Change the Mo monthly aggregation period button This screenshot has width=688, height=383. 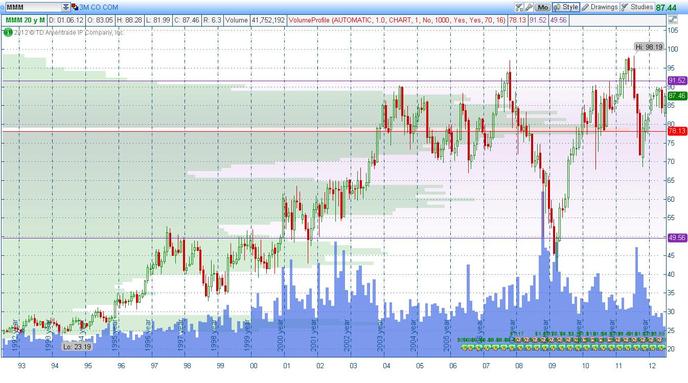click(543, 7)
